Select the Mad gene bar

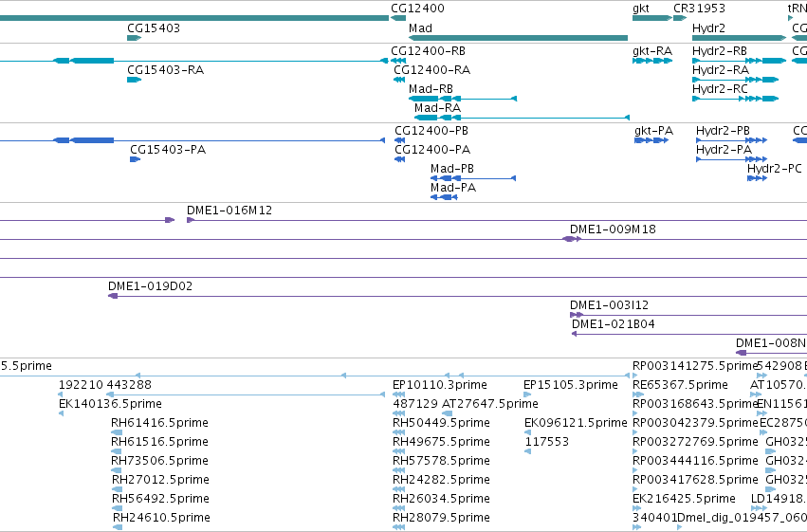point(518,38)
